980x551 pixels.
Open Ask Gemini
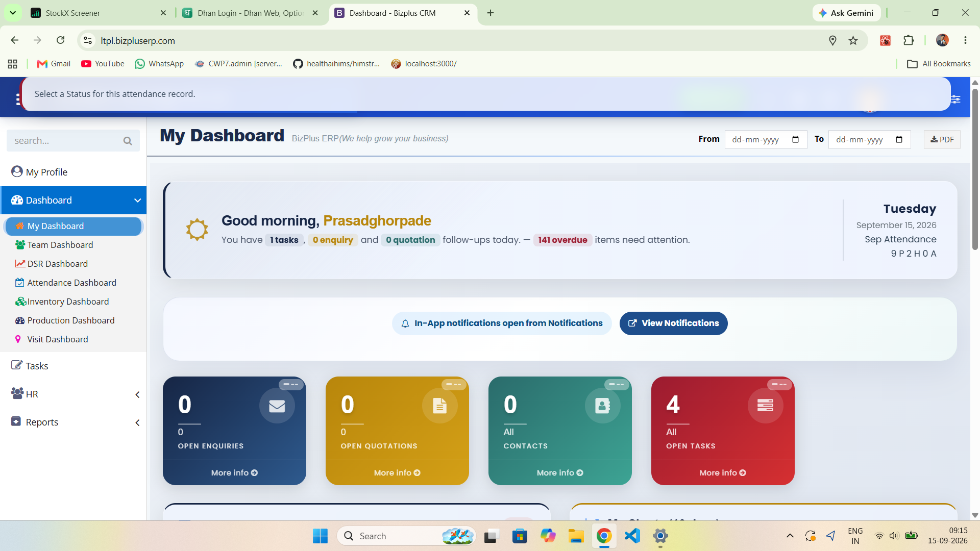pyautogui.click(x=846, y=13)
